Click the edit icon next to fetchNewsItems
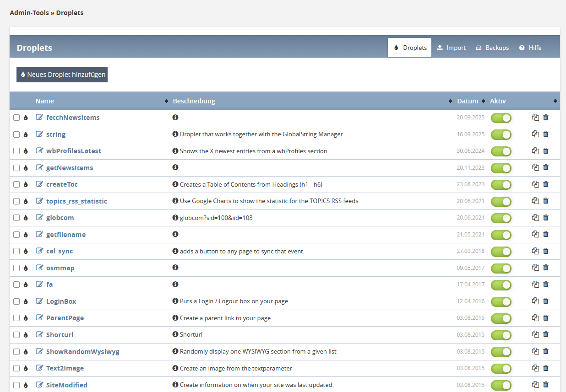 point(39,118)
